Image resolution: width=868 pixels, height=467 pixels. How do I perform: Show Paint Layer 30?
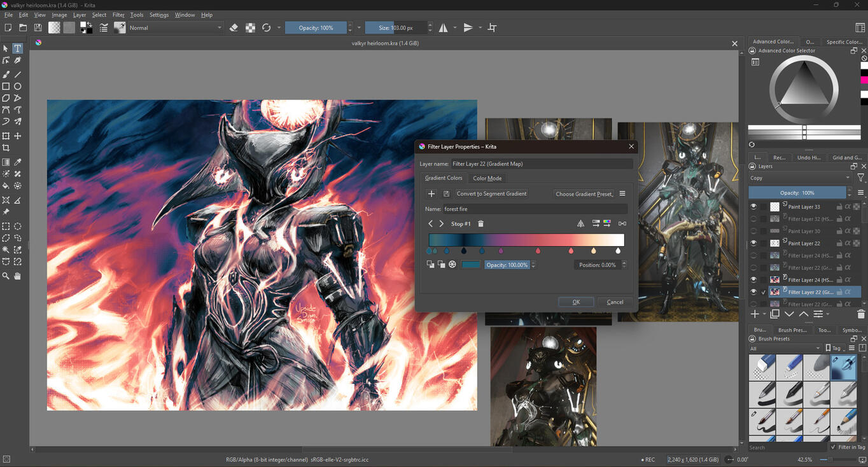pos(753,231)
